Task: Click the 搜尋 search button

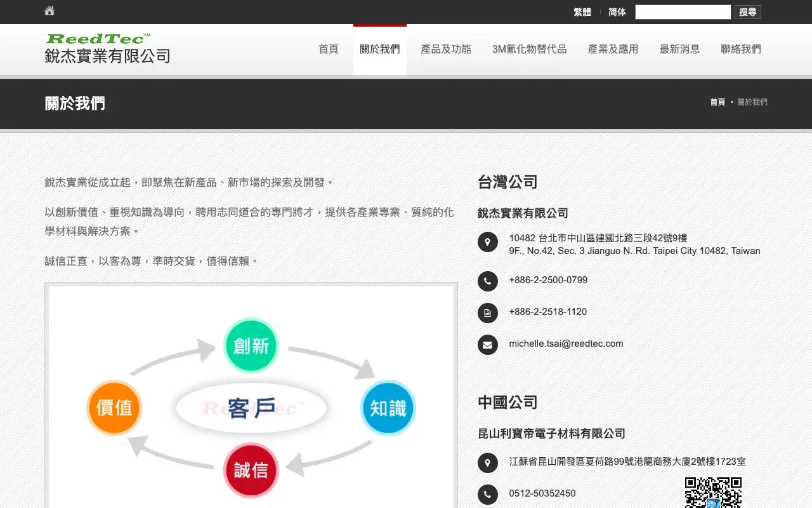Action: click(748, 12)
